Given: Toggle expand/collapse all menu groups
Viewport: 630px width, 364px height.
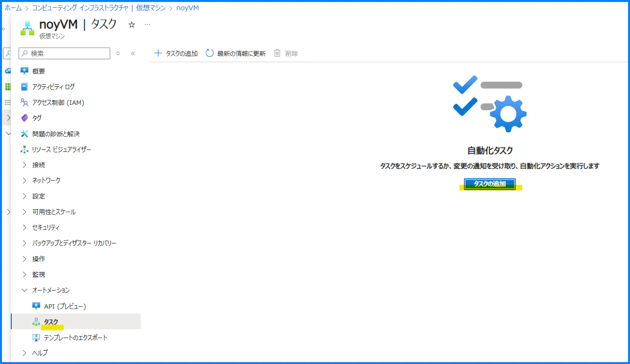Looking at the screenshot, I should pyautogui.click(x=118, y=53).
